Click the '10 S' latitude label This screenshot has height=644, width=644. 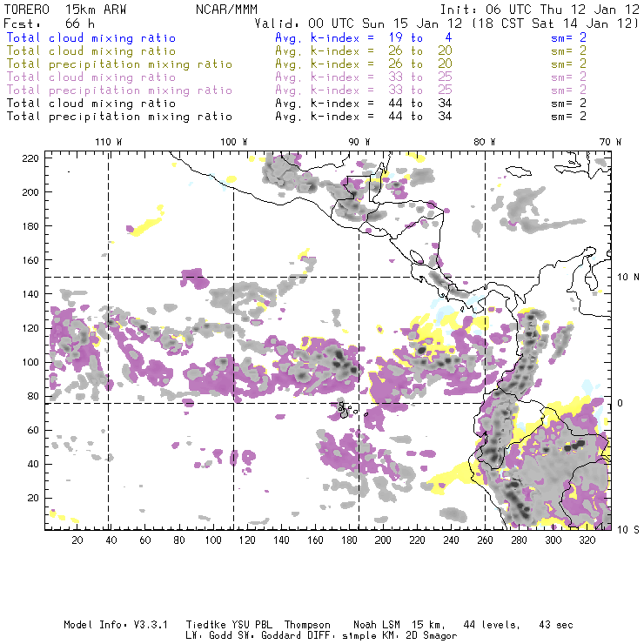tap(628, 530)
